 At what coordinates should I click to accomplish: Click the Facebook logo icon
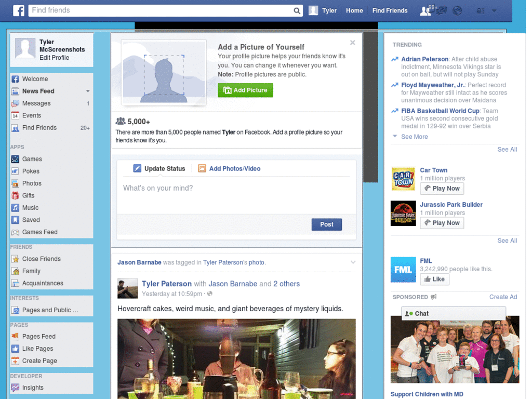click(19, 10)
